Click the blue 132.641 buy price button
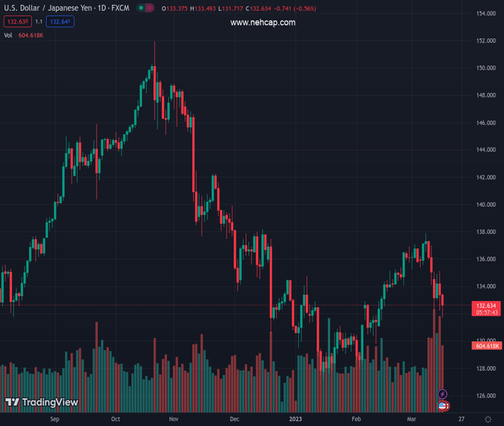504x426 pixels. coord(60,22)
